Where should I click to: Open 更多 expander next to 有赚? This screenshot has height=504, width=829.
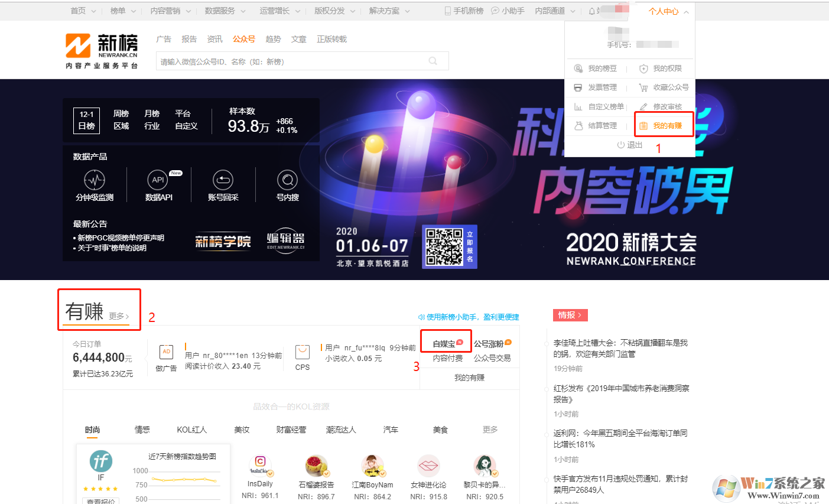118,316
